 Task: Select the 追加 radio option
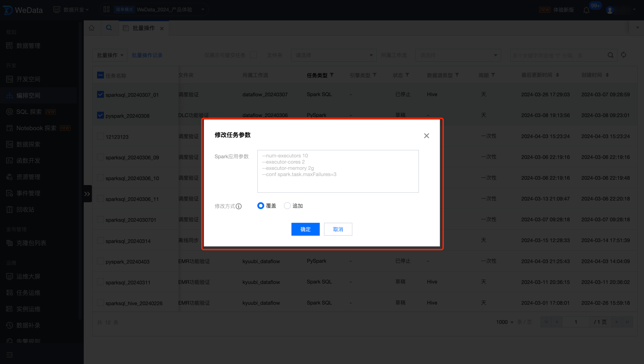pos(287,206)
